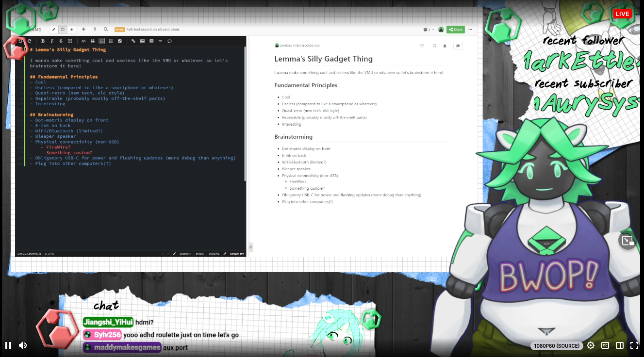Insert blockquote with quote icon

[93, 41]
